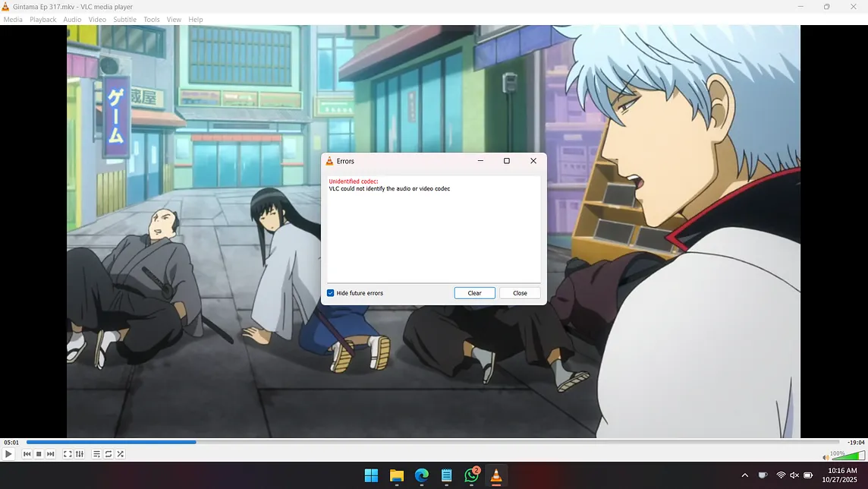Mute audio using speaker icon by volume
The image size is (868, 489).
[826, 457]
